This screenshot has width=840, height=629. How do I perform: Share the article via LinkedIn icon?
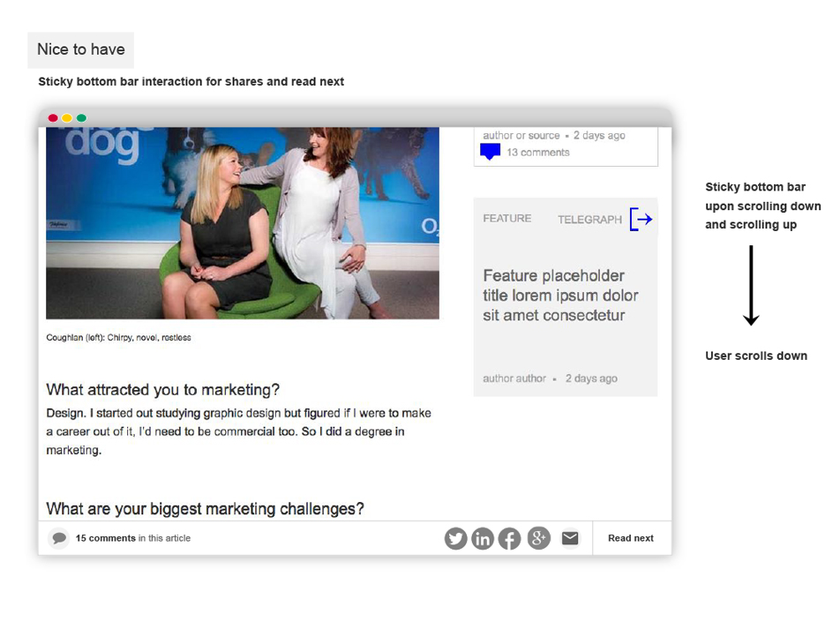pos(483,538)
